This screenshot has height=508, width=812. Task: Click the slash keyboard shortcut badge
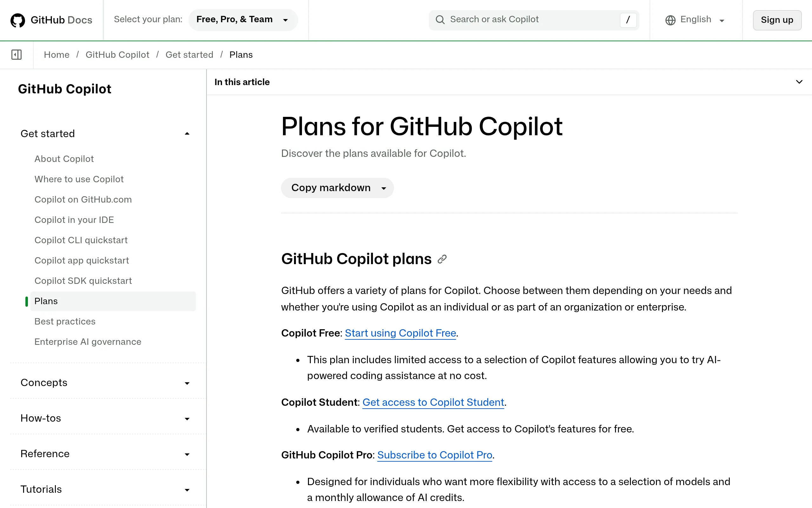[x=628, y=20]
